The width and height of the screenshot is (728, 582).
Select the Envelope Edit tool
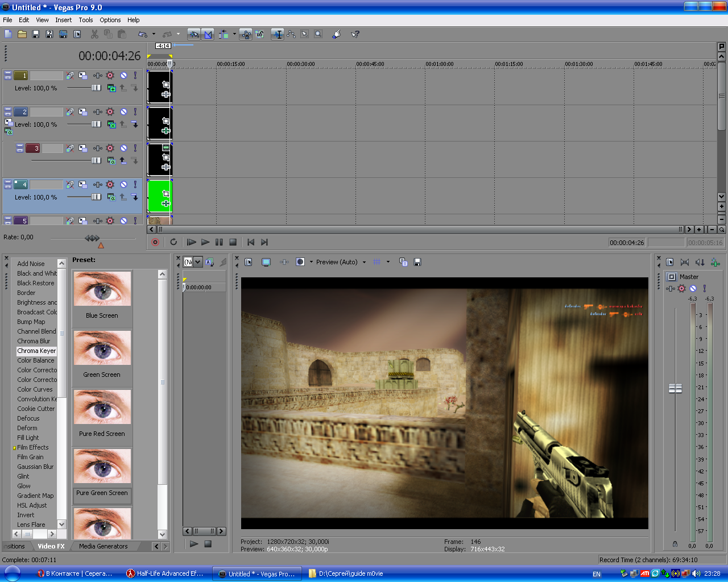pos(291,34)
